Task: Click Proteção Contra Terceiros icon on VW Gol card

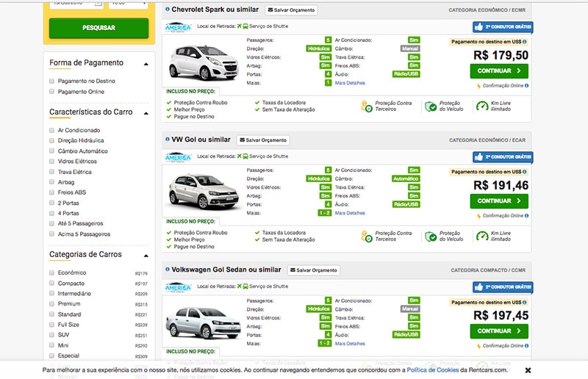Action: click(366, 237)
